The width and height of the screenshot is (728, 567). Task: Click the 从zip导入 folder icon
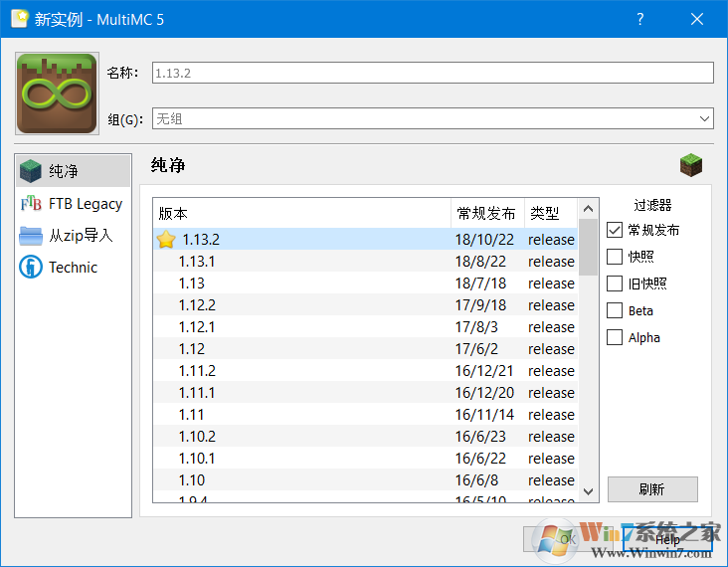tap(32, 236)
